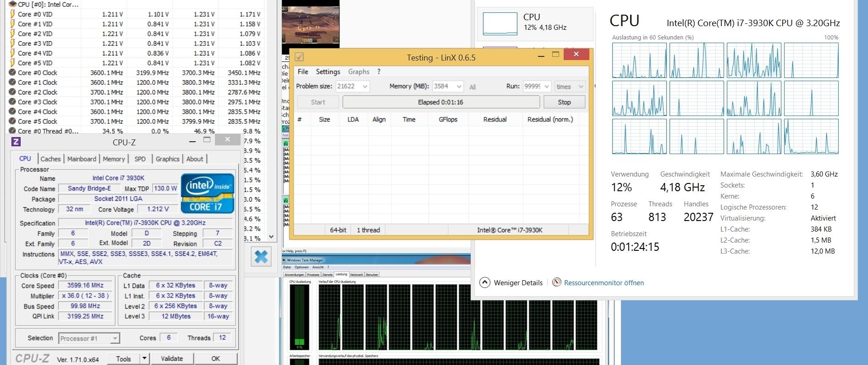Click the 64-bit status bar entry
Viewport: 868px width, 365px height.
pyautogui.click(x=338, y=230)
